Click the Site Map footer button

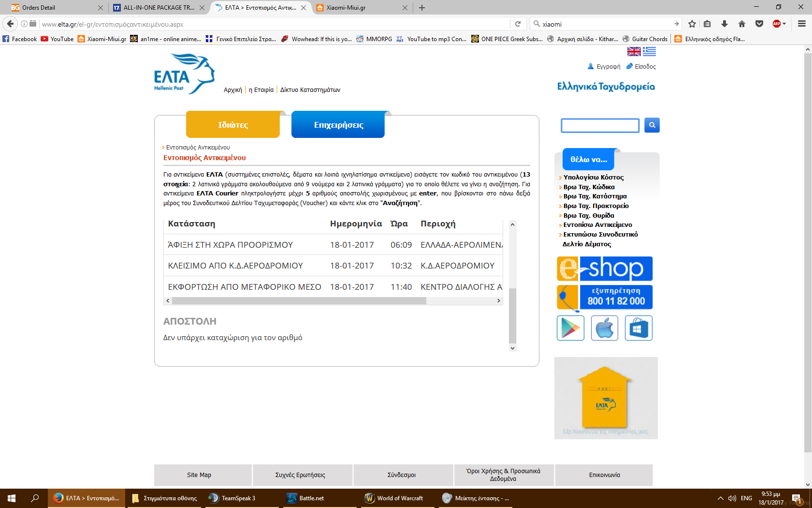[x=199, y=475]
